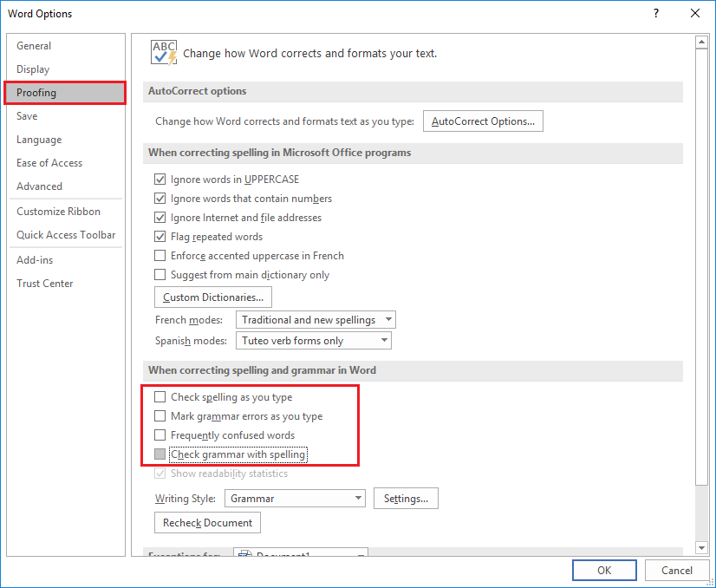
Task: Enable Suggest from main dictionary only
Action: (x=159, y=275)
